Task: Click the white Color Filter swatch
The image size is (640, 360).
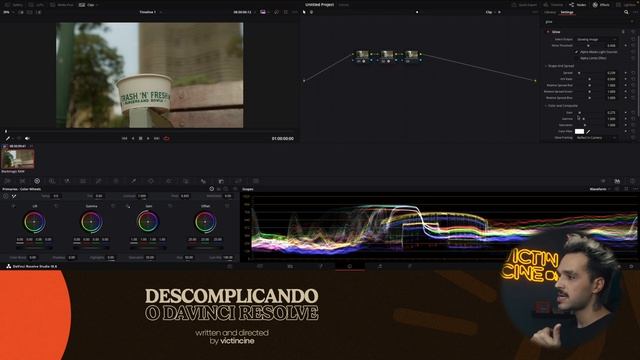Action: (x=579, y=131)
